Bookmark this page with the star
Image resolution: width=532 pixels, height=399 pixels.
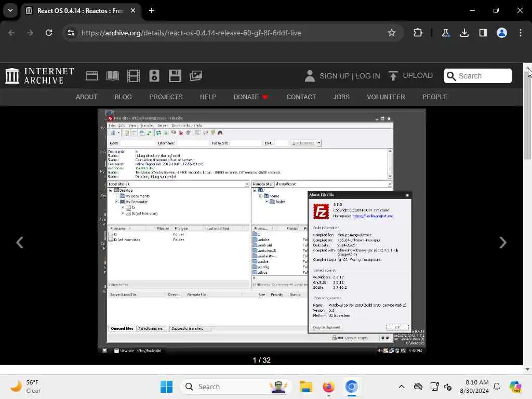[x=392, y=33]
